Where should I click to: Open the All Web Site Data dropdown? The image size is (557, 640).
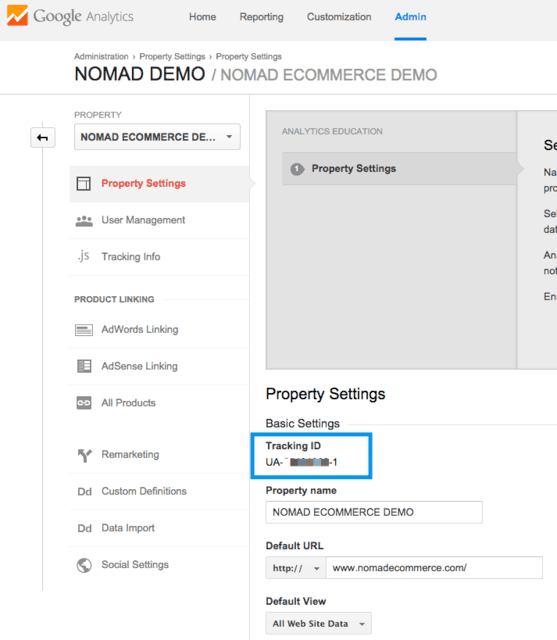click(x=318, y=623)
